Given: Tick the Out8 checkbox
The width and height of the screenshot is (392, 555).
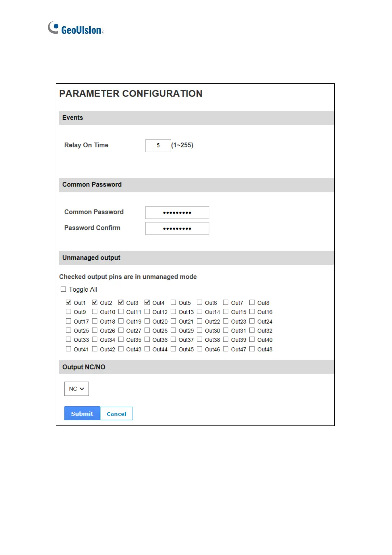Looking at the screenshot, I should click(x=252, y=302).
